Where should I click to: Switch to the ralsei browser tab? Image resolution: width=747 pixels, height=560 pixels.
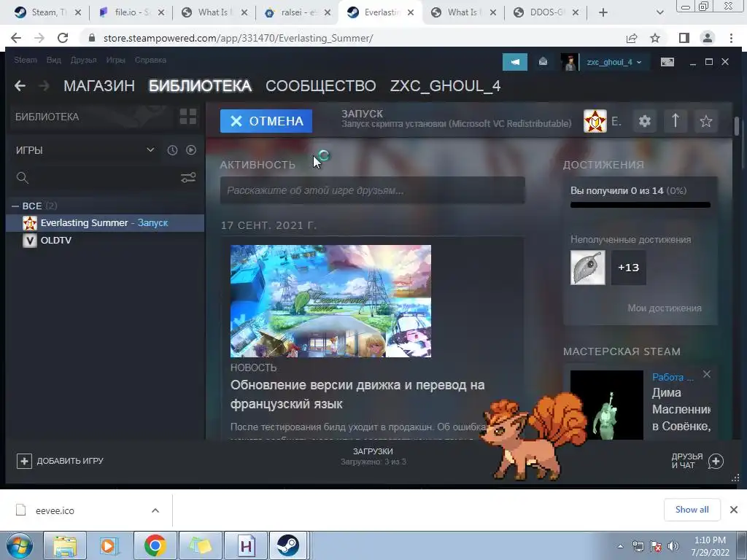298,12
